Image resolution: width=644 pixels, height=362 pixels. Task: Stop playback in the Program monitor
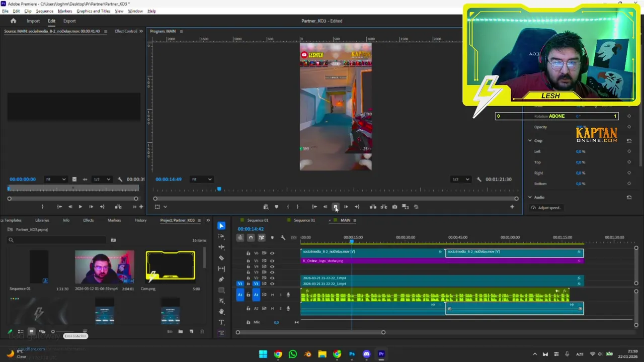point(336,207)
